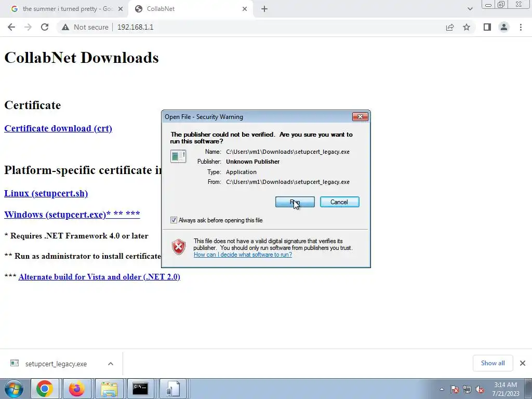532x399 pixels.
Task: Uncheck Always ask before opening this file
Action: 174,220
